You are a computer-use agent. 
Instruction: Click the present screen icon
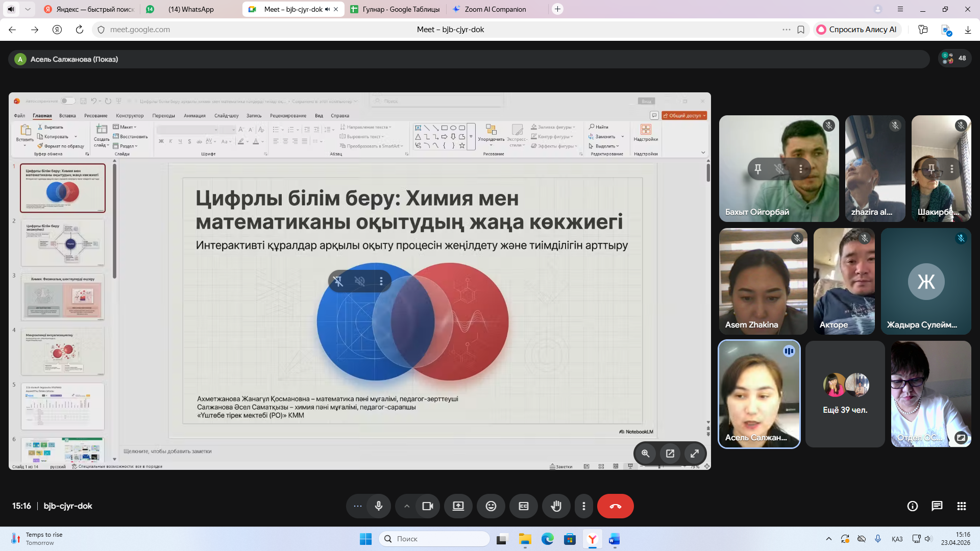coord(458,506)
